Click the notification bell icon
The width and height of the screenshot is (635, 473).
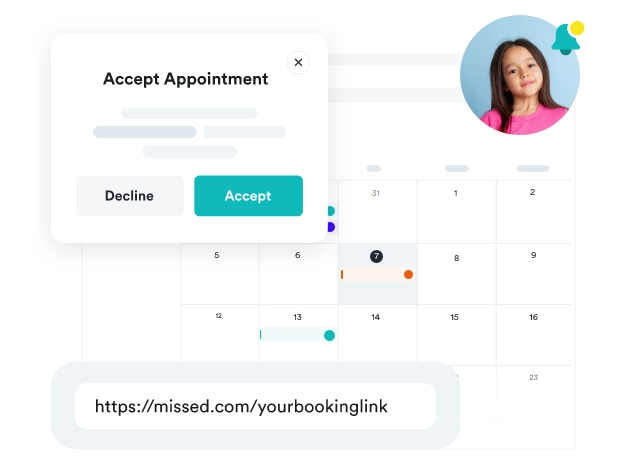point(566,39)
